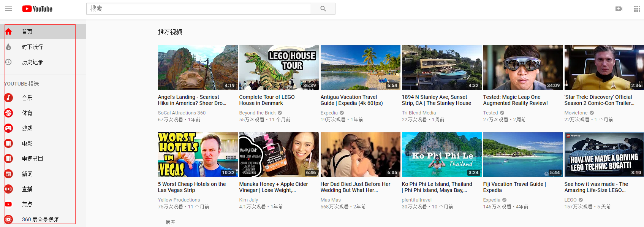Click the search magnifier button
Viewport: 644px width, 227px height.
click(323, 9)
